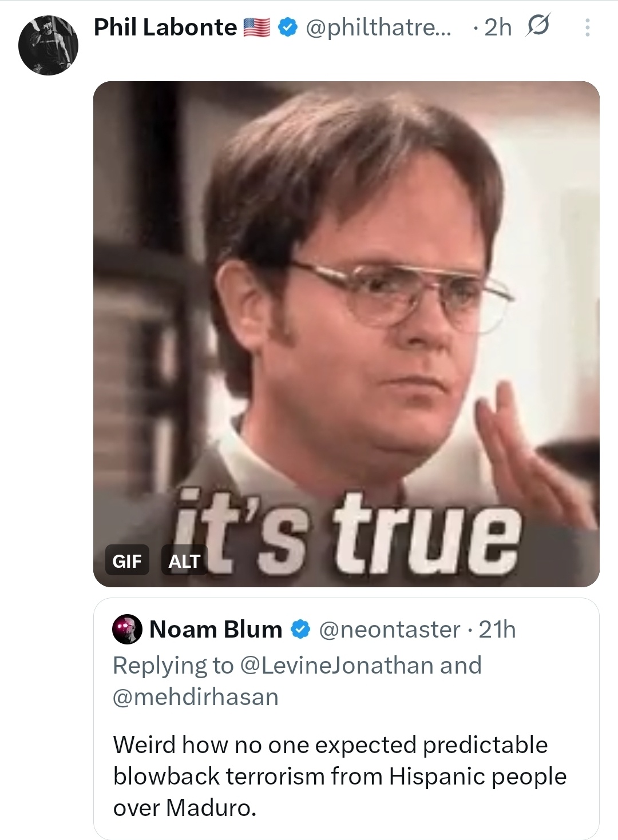
Task: Click the 21h timestamp on quoted post
Action: click(x=497, y=630)
